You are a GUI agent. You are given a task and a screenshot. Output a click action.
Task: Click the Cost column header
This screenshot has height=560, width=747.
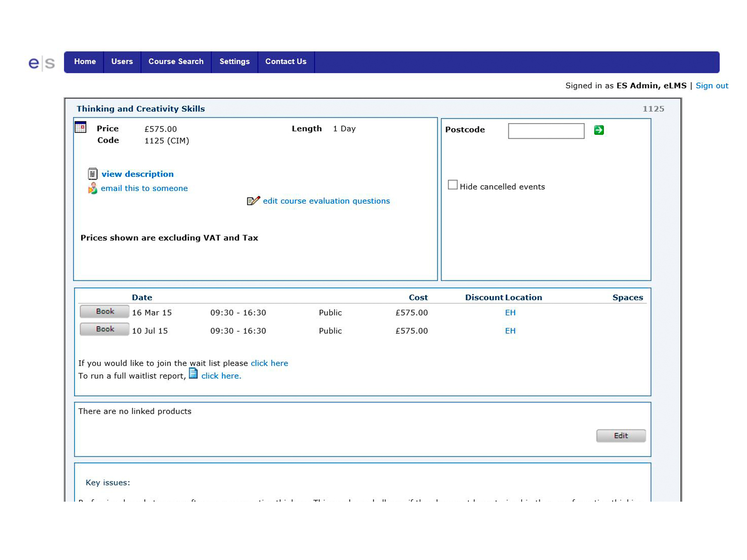point(418,297)
